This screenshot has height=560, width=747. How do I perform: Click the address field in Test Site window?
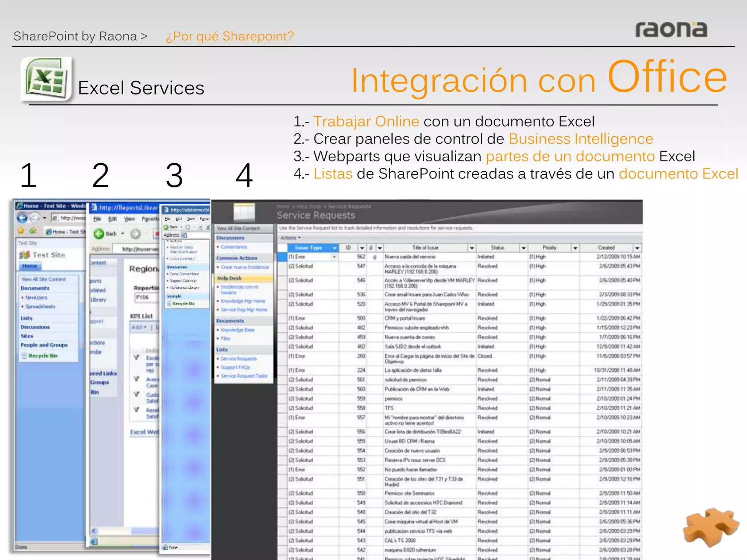tap(69, 218)
